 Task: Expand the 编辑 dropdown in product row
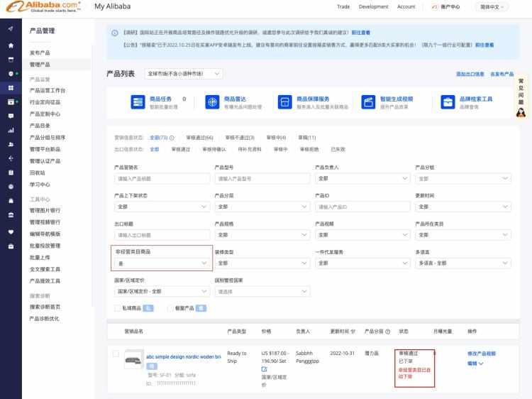[475, 364]
